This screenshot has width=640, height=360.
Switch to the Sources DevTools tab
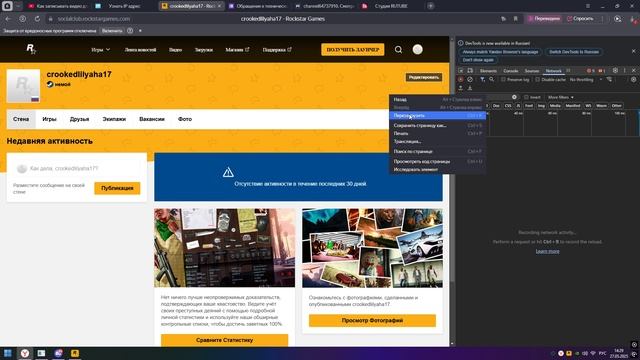click(531, 71)
